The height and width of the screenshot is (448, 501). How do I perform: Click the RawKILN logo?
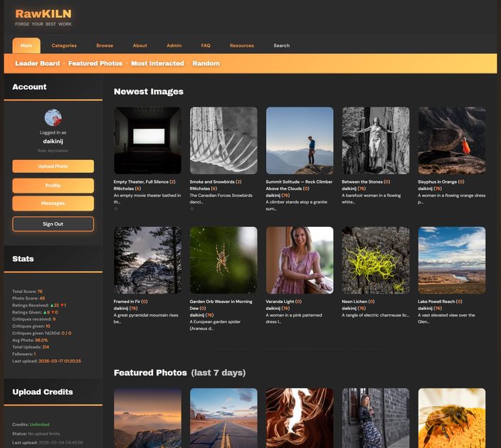click(43, 14)
